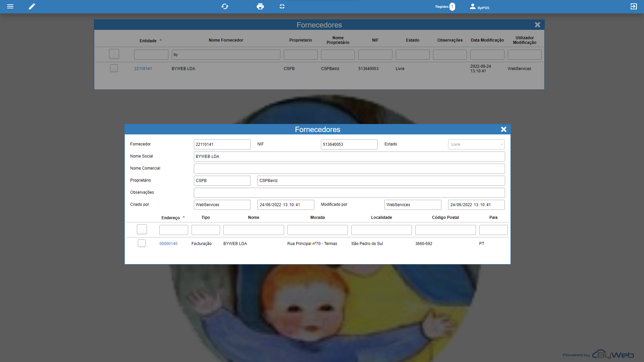Click the exit fullscreen icon
This screenshot has height=362, width=644.
[x=282, y=6]
